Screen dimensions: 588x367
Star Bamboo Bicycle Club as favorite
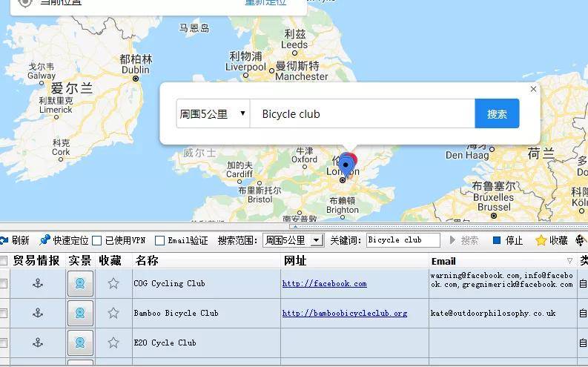pos(113,313)
